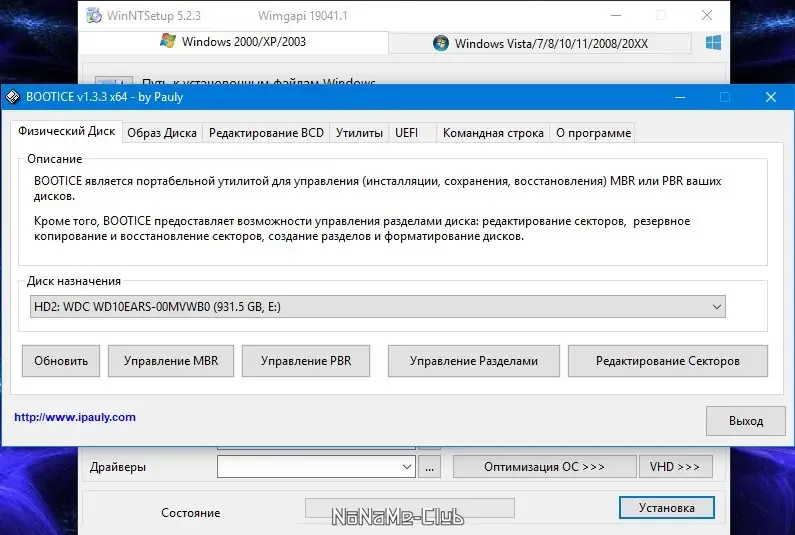This screenshot has height=535, width=795.
Task: Click the Выход button in BOOTICE
Action: pos(746,421)
